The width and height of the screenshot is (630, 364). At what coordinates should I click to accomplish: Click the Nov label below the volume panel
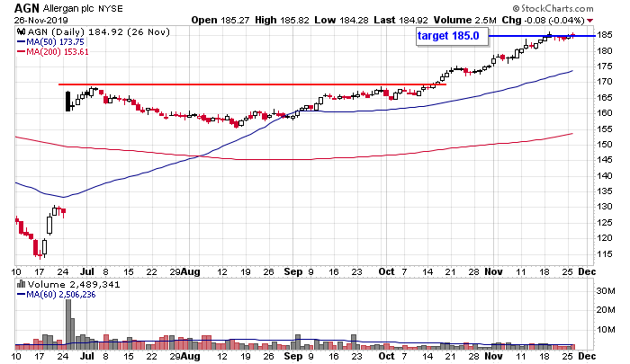click(493, 356)
